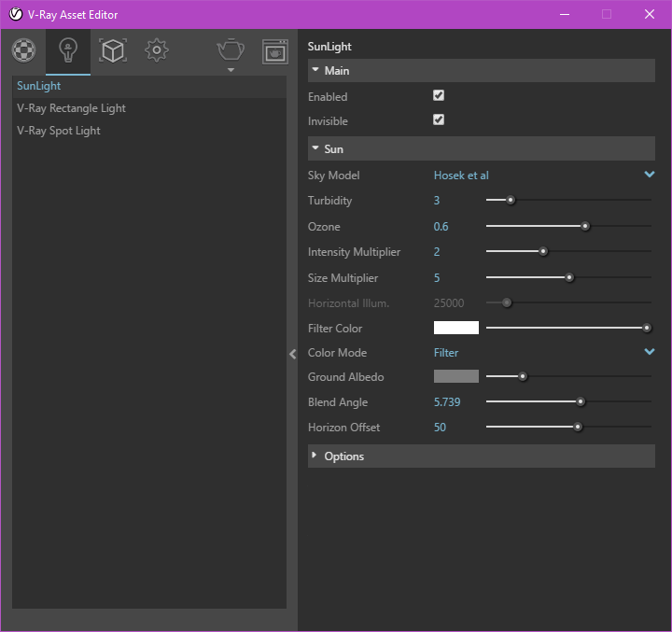Screen dimensions: 672x632
Task: Click the Filter color mode value text
Action: coord(446,353)
